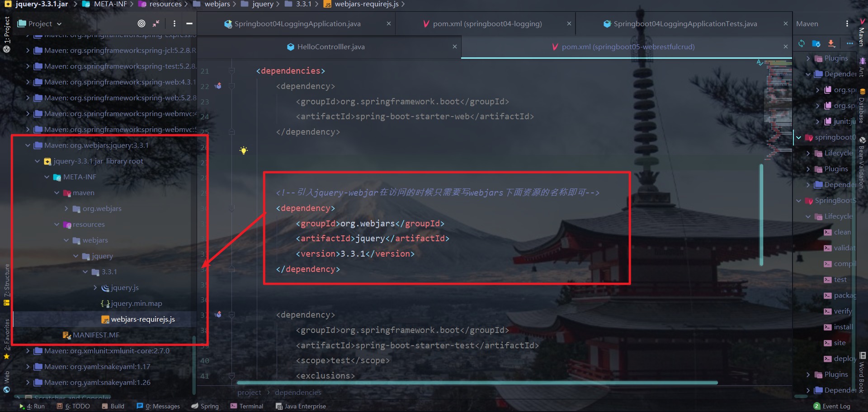Screen dimensions: 868x412
Task: Collapse the resources folder in project tree
Action: tap(57, 225)
